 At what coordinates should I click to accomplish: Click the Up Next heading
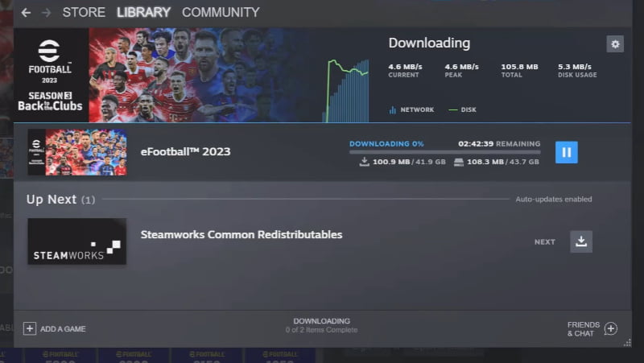pos(61,199)
